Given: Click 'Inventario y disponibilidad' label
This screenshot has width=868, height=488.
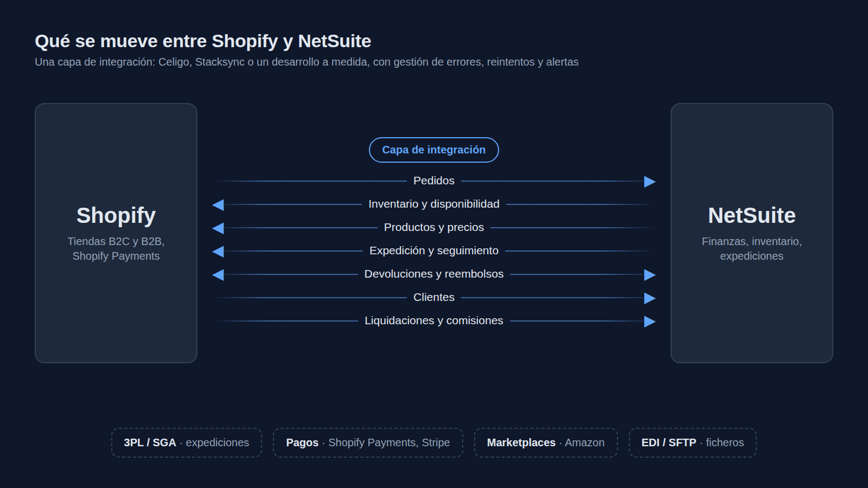Looking at the screenshot, I should pos(434,204).
